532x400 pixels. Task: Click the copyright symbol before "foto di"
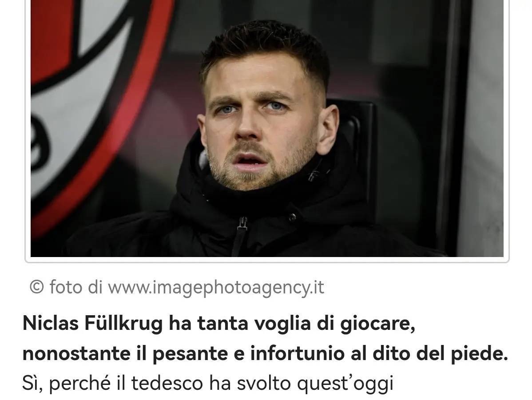pyautogui.click(x=37, y=287)
